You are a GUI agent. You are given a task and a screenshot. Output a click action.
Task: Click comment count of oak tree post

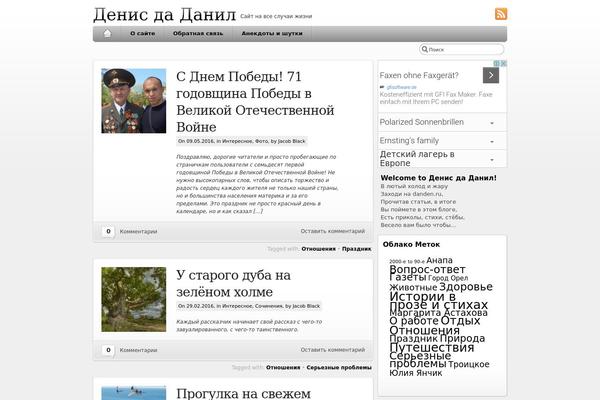[108, 350]
